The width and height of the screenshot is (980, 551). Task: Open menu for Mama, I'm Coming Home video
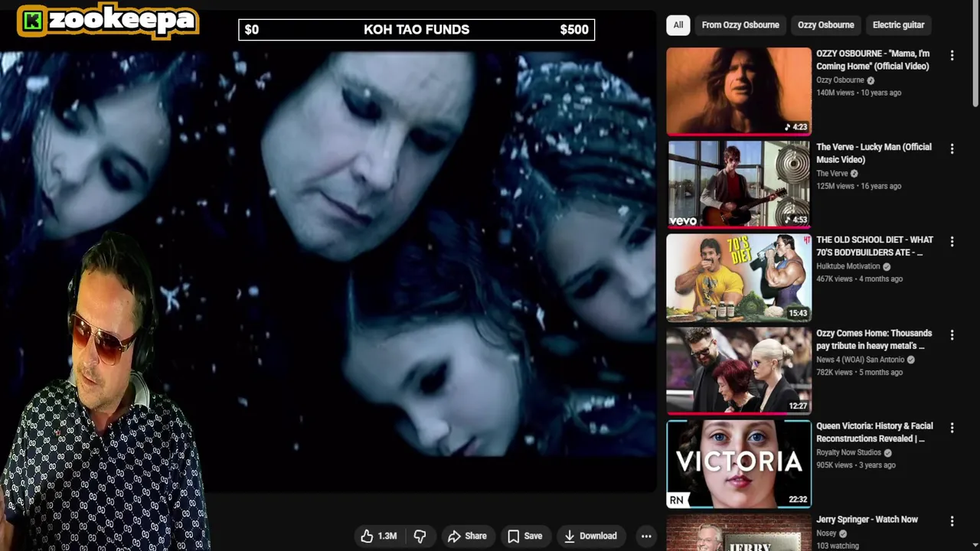coord(952,56)
